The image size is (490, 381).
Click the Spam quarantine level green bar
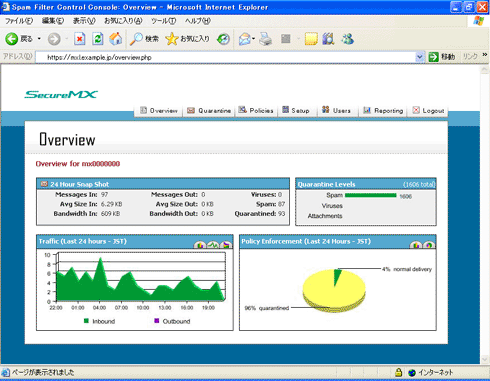pos(371,195)
